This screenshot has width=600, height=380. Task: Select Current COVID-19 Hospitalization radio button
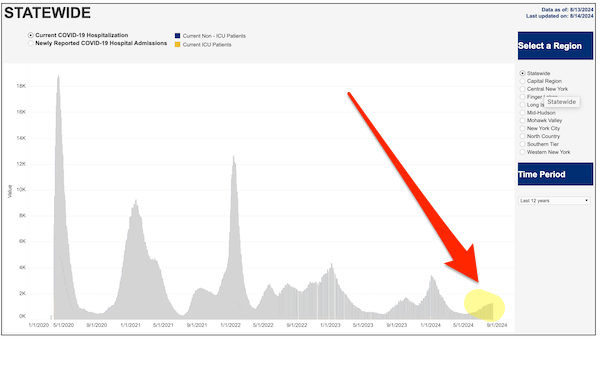31,35
